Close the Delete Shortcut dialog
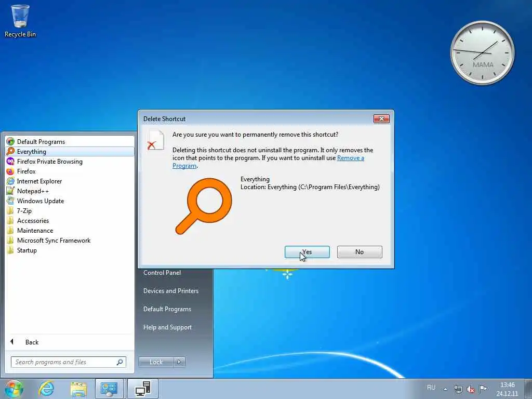This screenshot has width=532, height=399. click(x=381, y=119)
